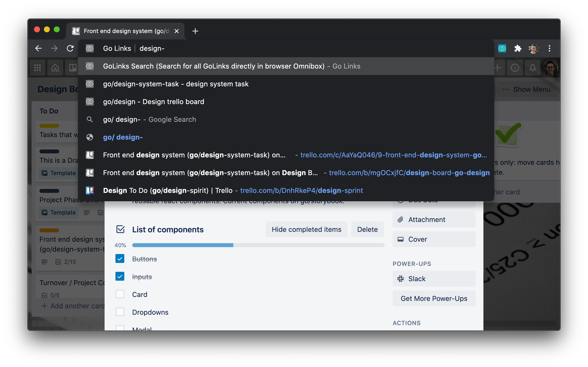Click the 2/15 checklist badge
The width and height of the screenshot is (588, 367).
point(66,262)
